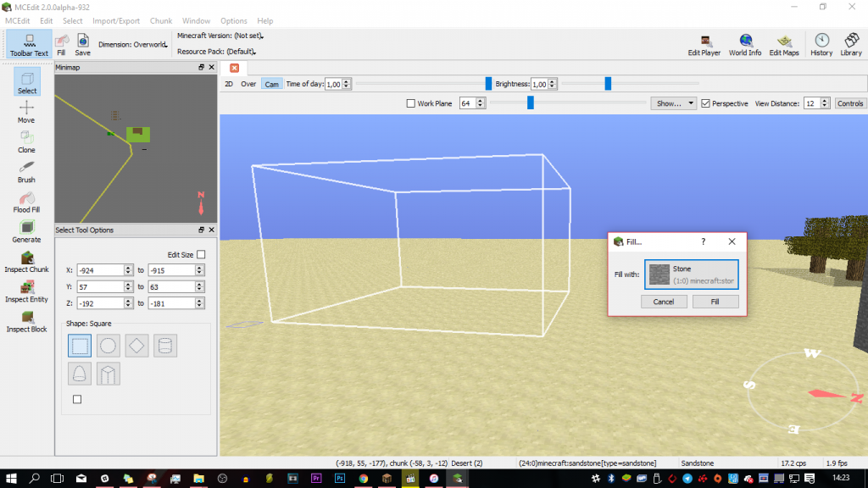
Task: Open the Fill with Stone block picker
Action: tap(691, 274)
